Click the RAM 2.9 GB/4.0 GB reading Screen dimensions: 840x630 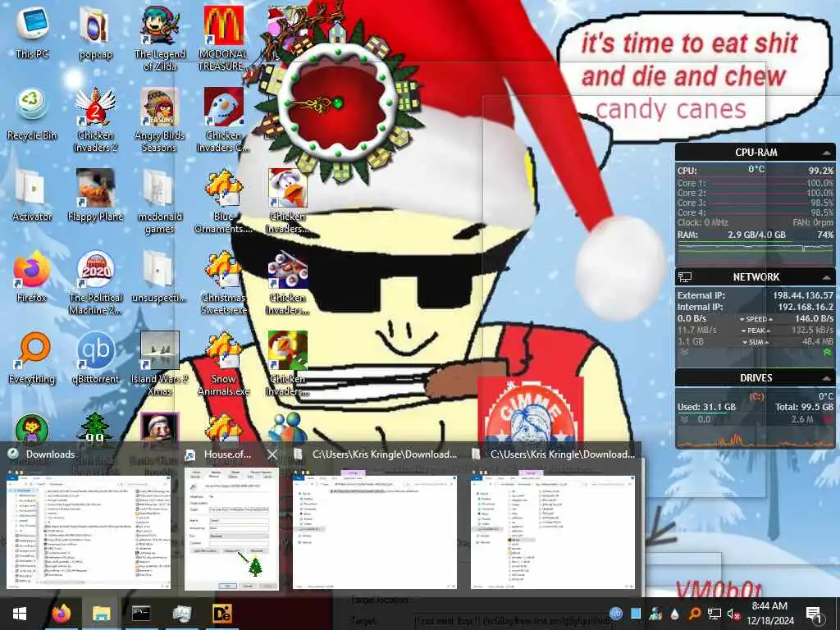point(756,235)
